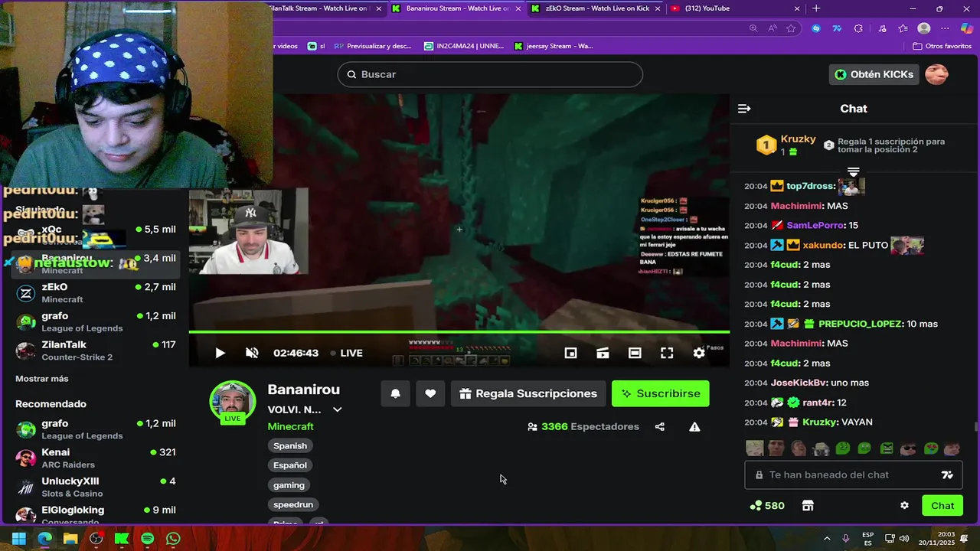Open Shazam browser extension

(816, 28)
